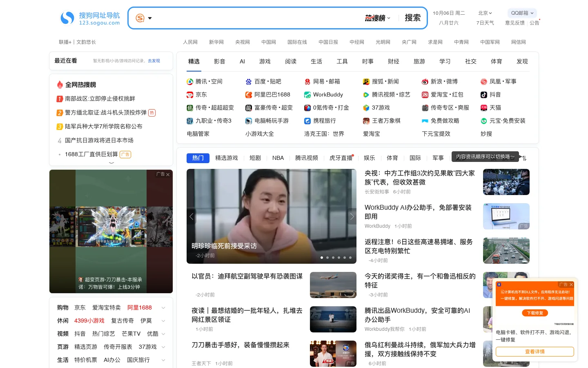Open the search engine selector dropdown
The image size is (588, 368).
pyautogui.click(x=144, y=18)
